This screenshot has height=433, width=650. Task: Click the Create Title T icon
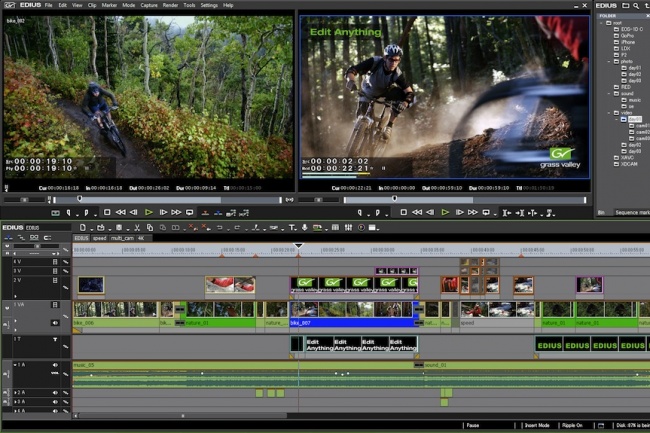[x=292, y=227]
